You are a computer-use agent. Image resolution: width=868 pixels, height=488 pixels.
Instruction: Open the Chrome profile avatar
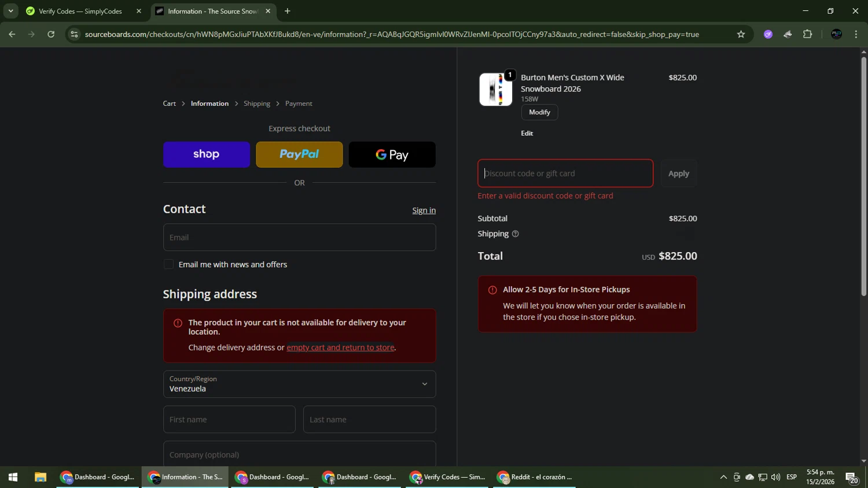pyautogui.click(x=836, y=34)
